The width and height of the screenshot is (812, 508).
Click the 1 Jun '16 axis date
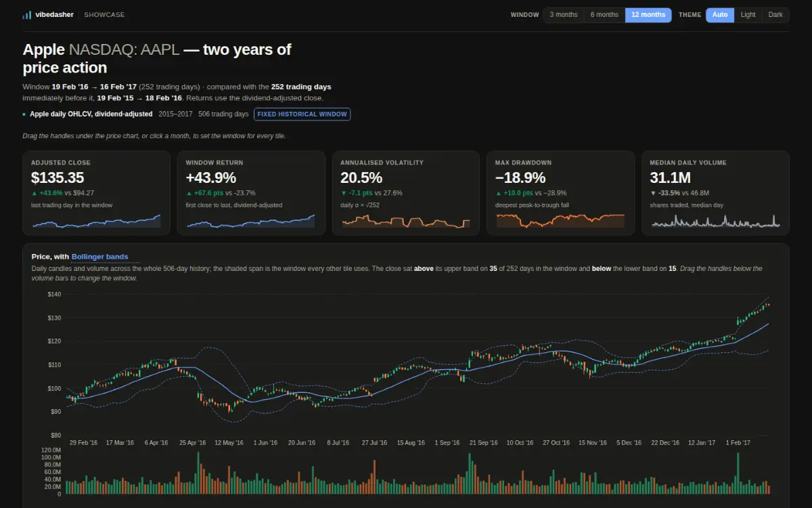point(265,442)
